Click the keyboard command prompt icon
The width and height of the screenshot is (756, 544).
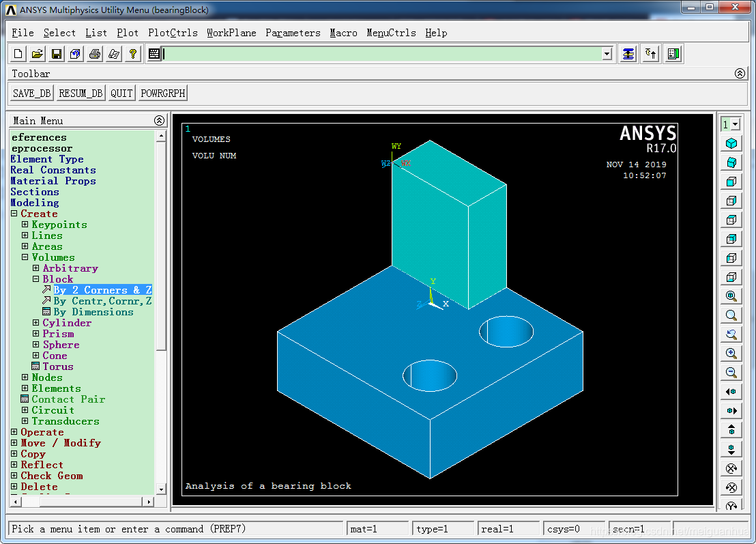click(x=154, y=54)
